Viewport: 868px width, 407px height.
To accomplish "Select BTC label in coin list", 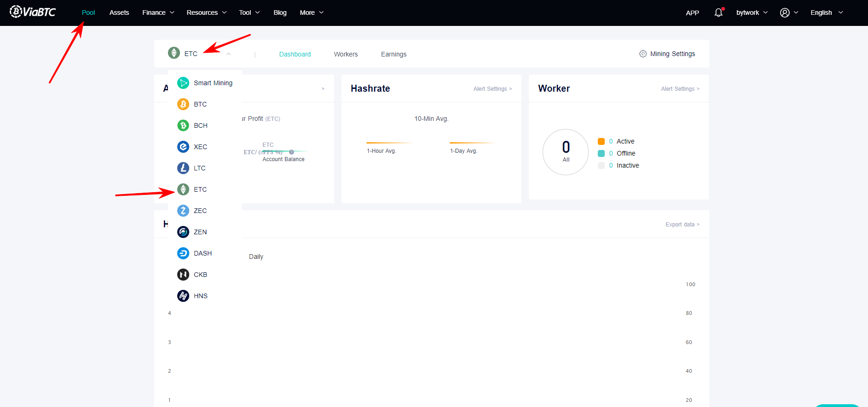I will 200,104.
